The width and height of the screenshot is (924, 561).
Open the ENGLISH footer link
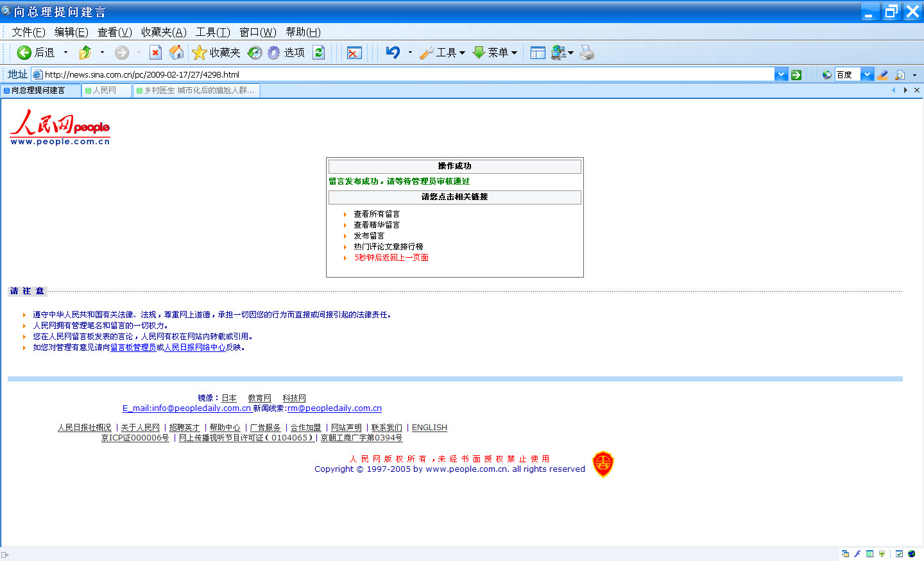[x=429, y=428]
